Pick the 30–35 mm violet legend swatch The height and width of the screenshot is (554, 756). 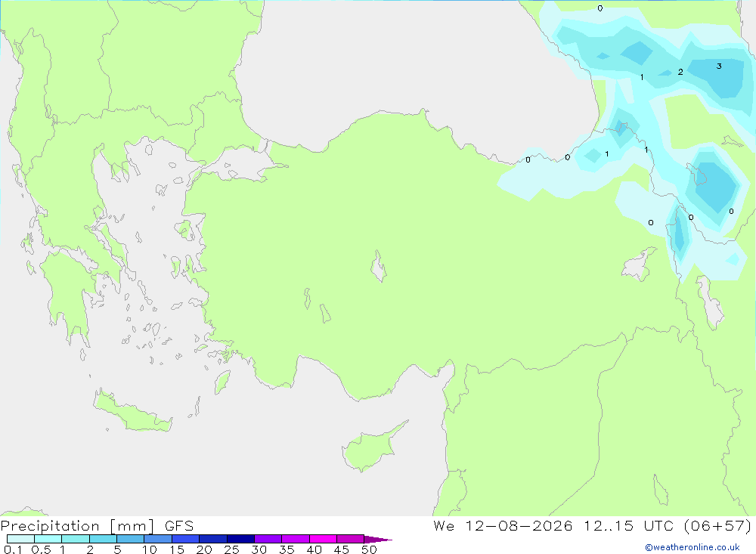268,539
